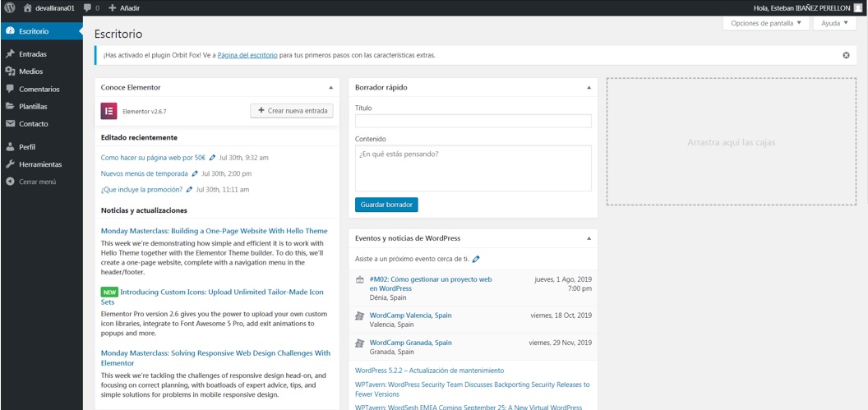Click Guardar borrador button
868x410 pixels.
(386, 205)
